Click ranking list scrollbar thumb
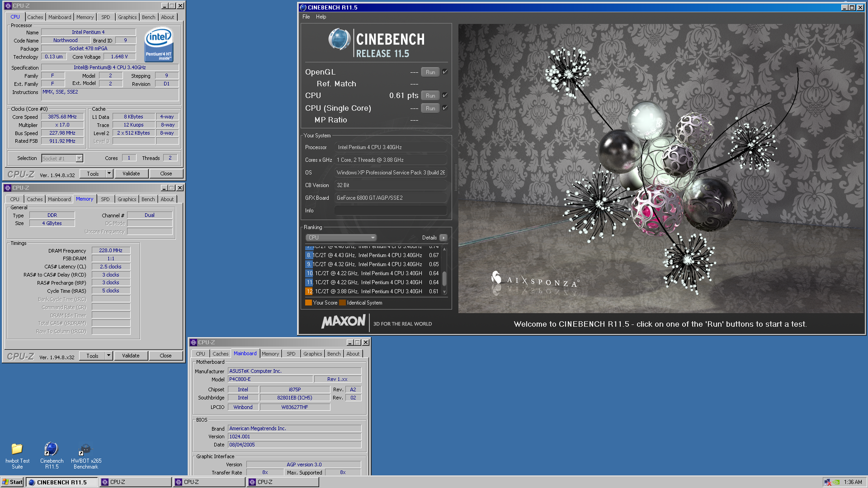Image resolution: width=868 pixels, height=488 pixels. coord(444,278)
